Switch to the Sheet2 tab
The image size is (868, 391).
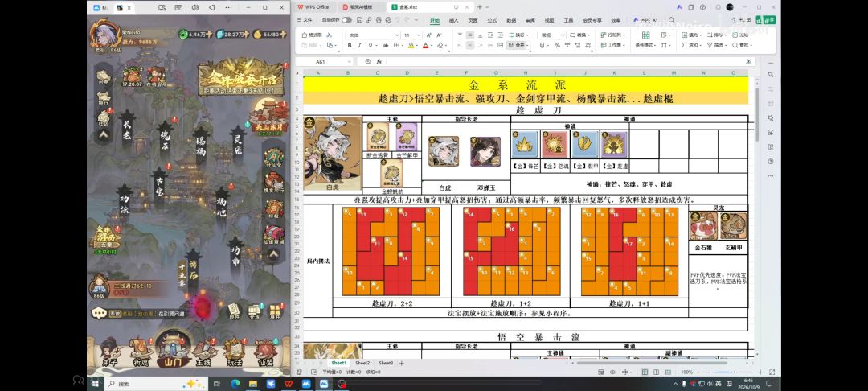[362, 363]
